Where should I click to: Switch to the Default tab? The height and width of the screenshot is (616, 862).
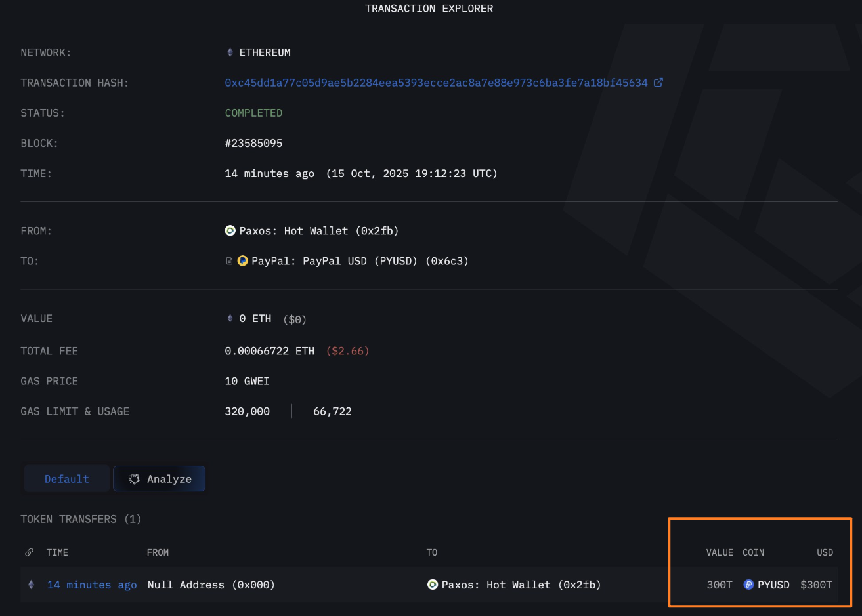point(66,479)
